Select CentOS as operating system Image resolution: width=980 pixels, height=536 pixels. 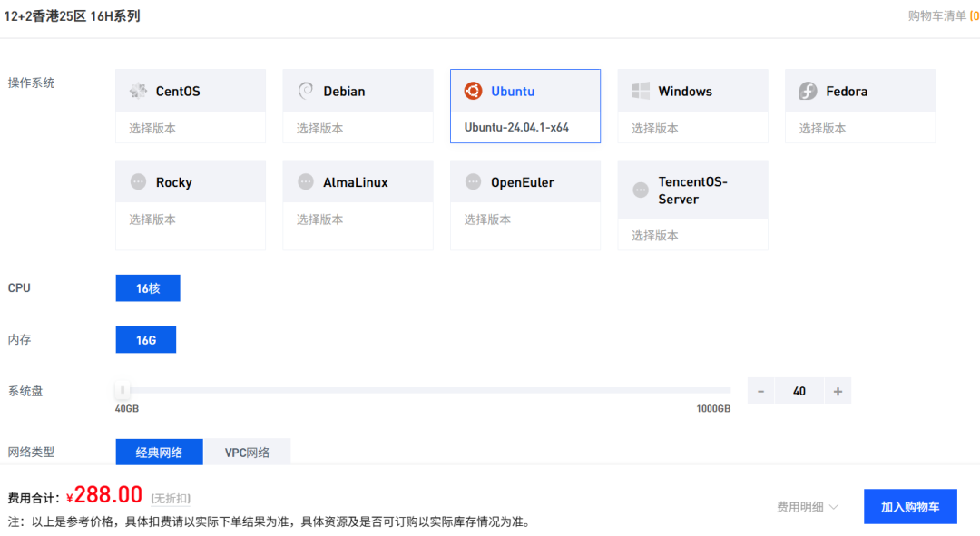coord(191,91)
